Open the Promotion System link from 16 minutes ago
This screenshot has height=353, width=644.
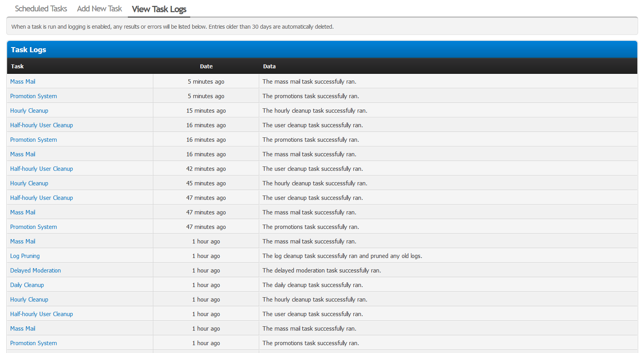33,140
